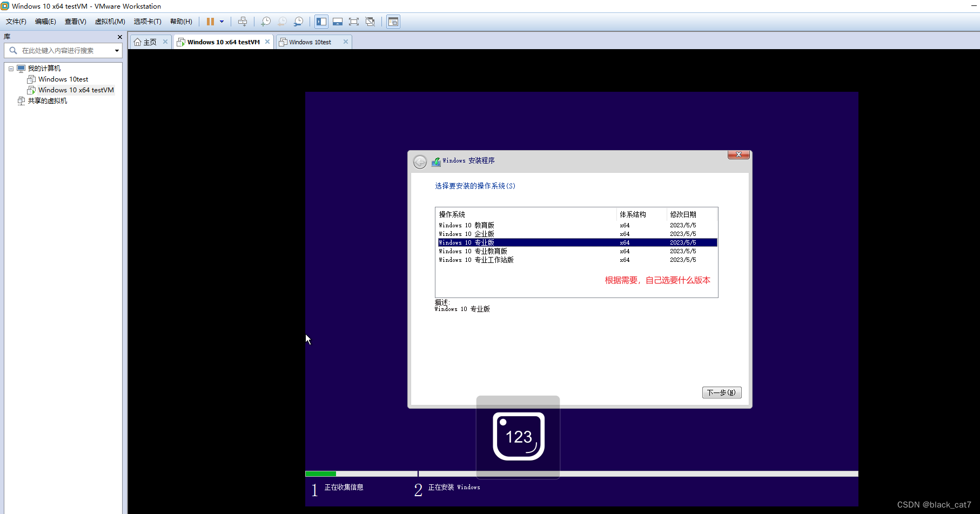The height and width of the screenshot is (514, 980).
Task: Toggle the console view icon
Action: pyautogui.click(x=393, y=22)
